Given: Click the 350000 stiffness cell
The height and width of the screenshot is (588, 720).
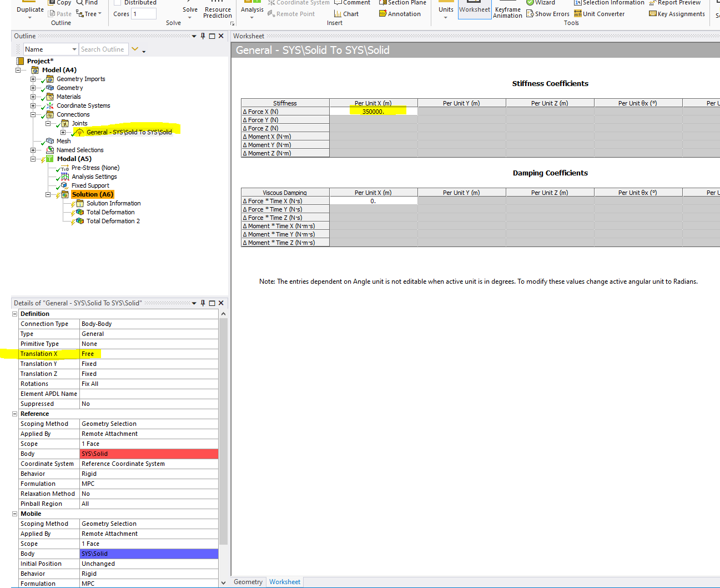Looking at the screenshot, I should click(374, 112).
